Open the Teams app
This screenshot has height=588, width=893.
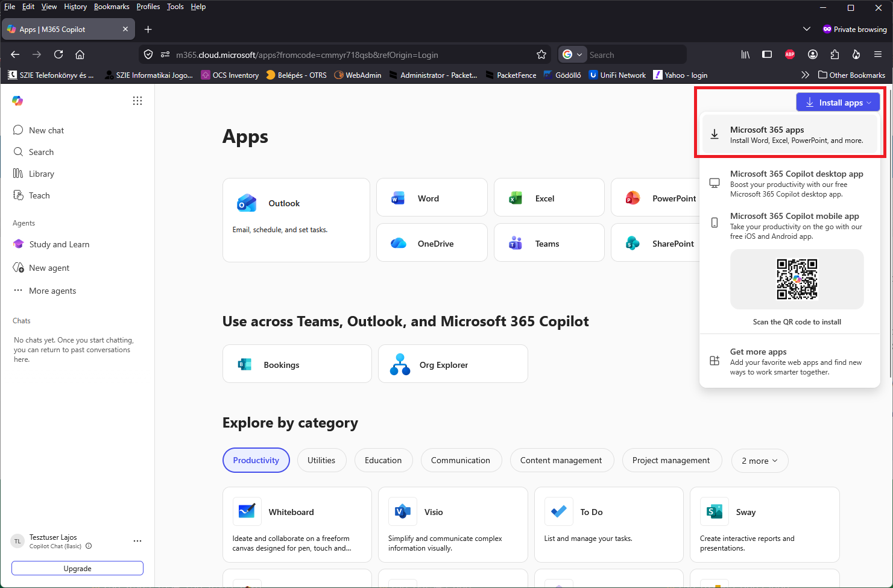[549, 242]
